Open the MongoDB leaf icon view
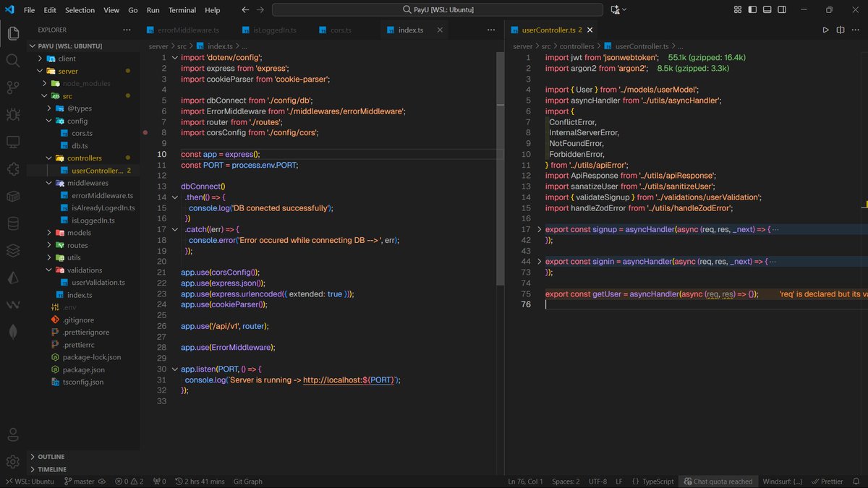Screen dimensions: 868x488 coord(13,332)
